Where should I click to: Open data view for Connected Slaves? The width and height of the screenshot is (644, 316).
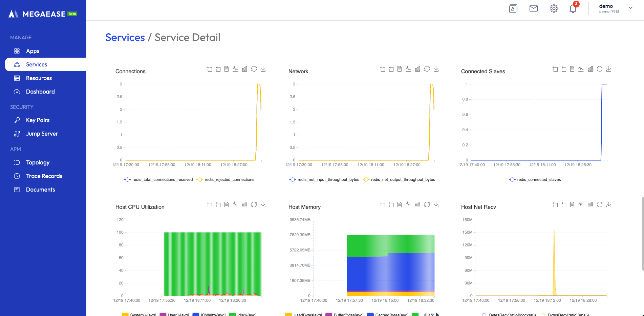572,69
